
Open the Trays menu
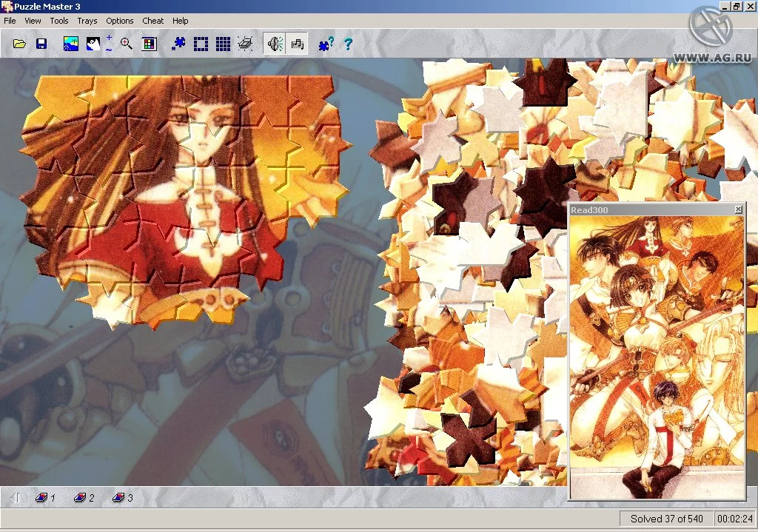87,21
